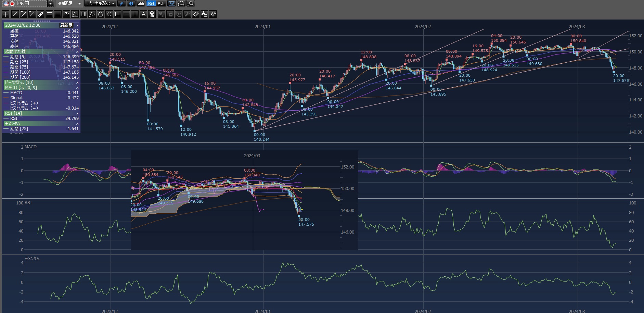Click the vertical zoom-in magnifier
The image size is (644, 313).
191,3
